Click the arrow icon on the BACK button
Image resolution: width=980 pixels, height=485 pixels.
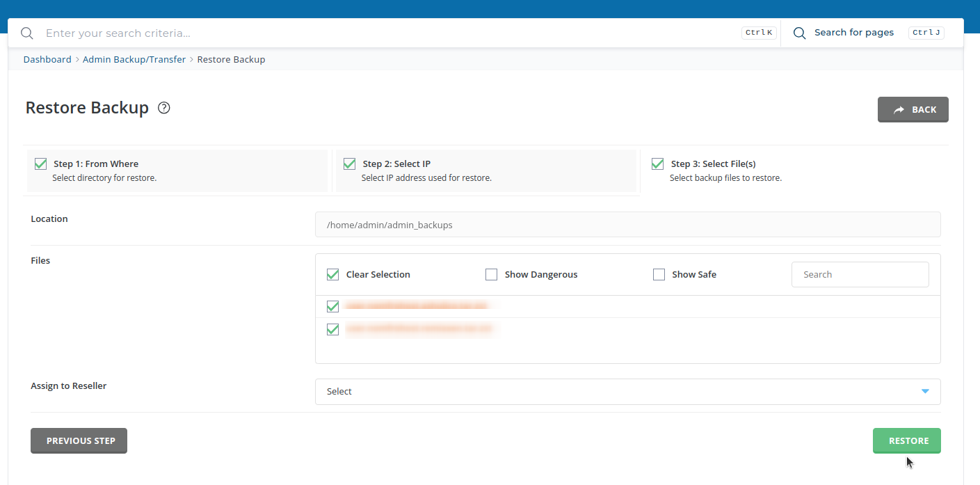899,110
